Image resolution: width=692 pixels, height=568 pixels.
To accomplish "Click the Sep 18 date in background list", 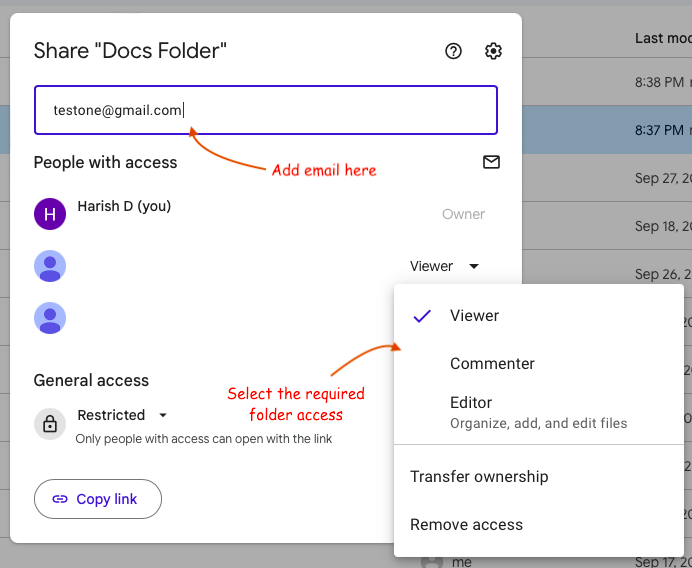I will tap(663, 226).
